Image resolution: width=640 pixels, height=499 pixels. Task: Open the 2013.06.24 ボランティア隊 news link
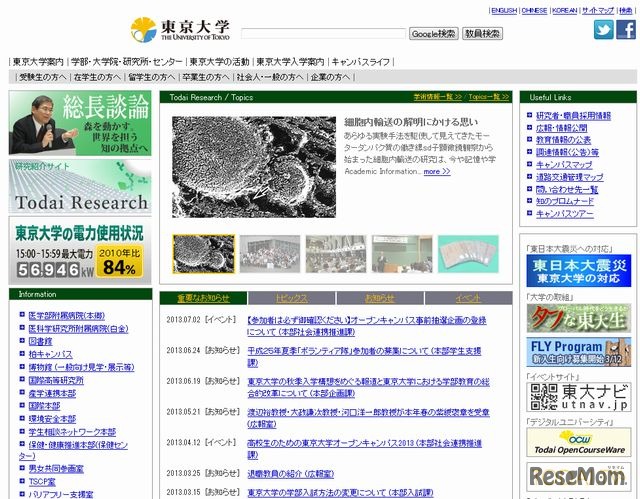pos(364,357)
